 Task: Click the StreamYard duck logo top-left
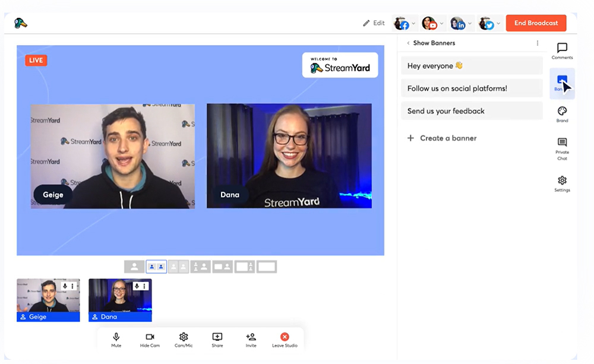tap(21, 23)
